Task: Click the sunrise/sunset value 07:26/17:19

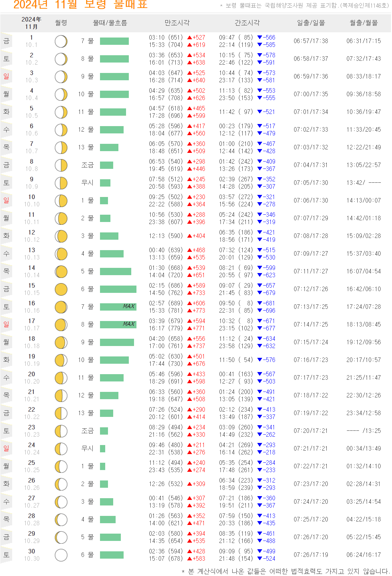Action: 311,555
